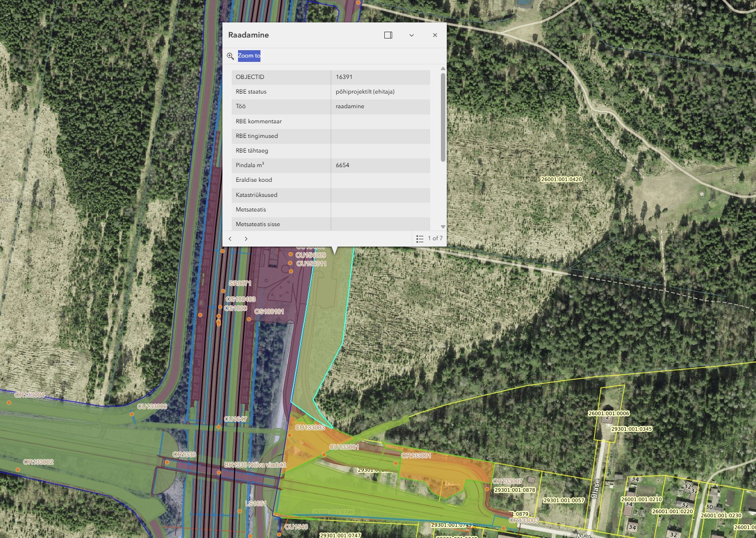Click the popup's vertical scrollbar thumb
Viewport: 756px width, 538px height.
coord(443,117)
